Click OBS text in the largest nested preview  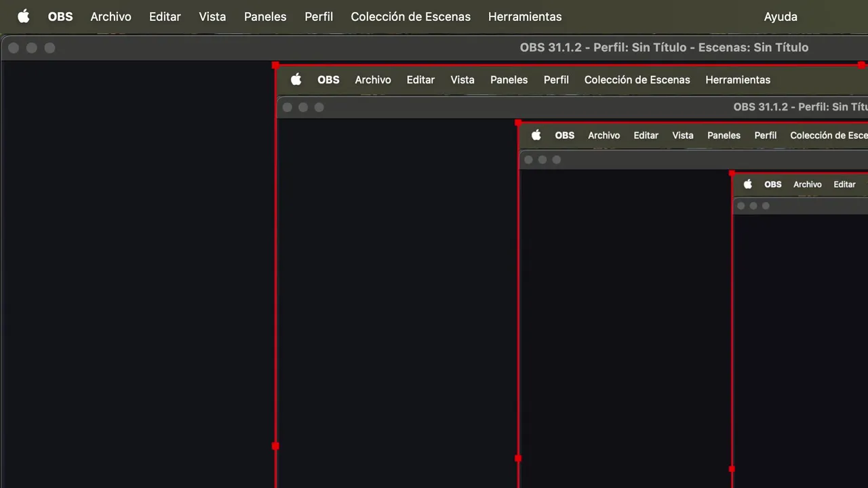(328, 80)
